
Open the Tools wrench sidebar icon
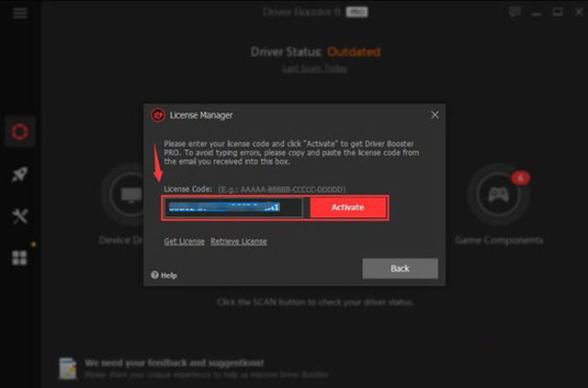(x=20, y=216)
